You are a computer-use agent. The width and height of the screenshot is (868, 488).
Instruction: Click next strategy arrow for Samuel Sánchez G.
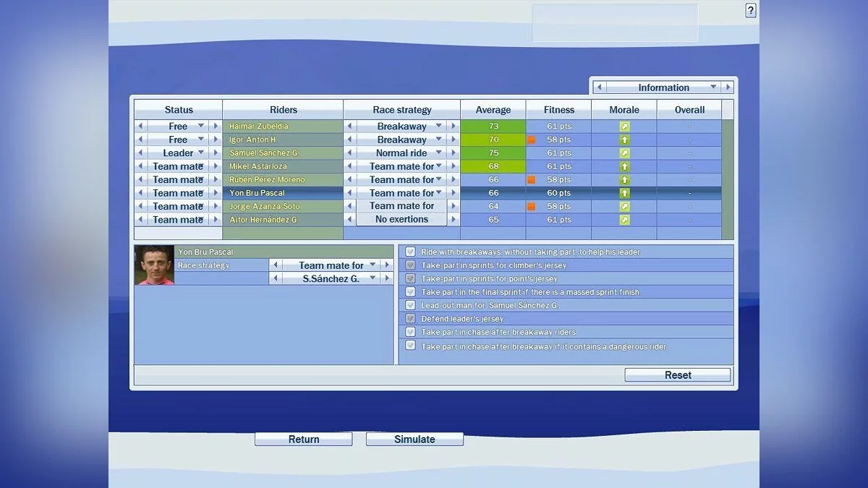(x=454, y=153)
